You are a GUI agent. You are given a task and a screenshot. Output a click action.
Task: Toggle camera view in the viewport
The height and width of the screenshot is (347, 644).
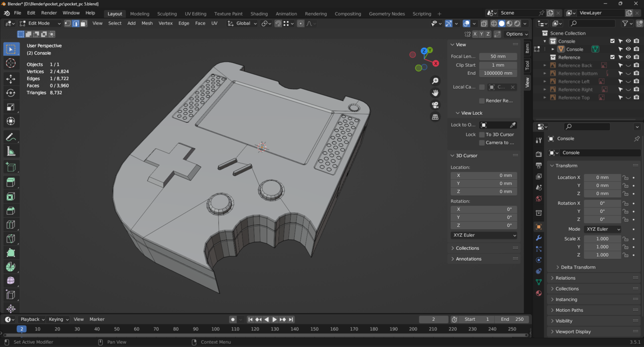(435, 105)
